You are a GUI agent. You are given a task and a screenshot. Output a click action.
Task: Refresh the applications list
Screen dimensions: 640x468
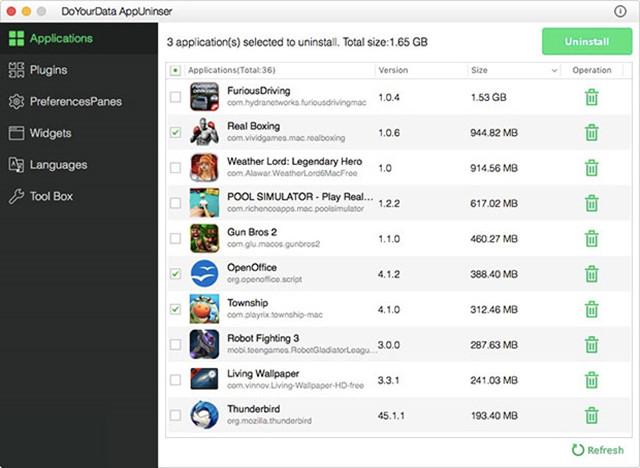pyautogui.click(x=598, y=450)
